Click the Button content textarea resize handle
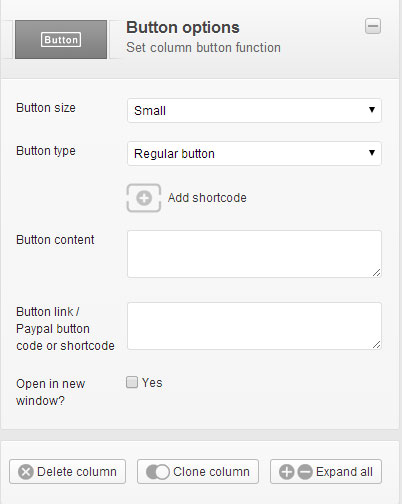The image size is (402, 504). pyautogui.click(x=376, y=273)
